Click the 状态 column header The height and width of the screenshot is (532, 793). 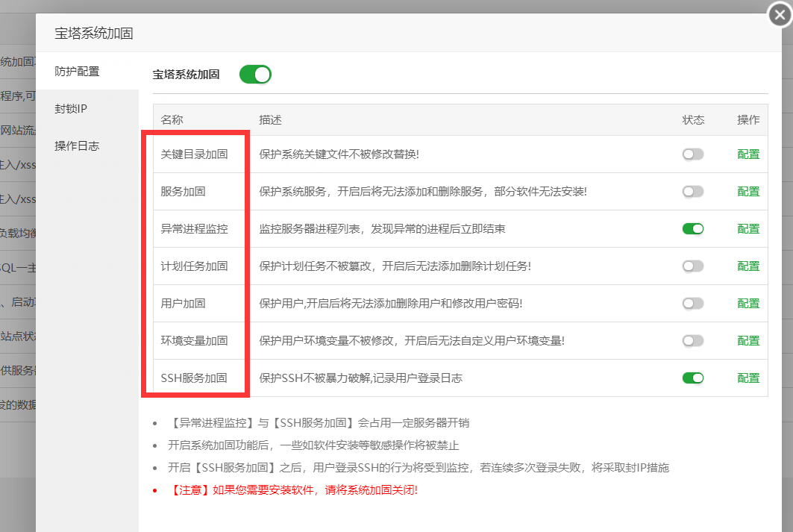coord(693,120)
